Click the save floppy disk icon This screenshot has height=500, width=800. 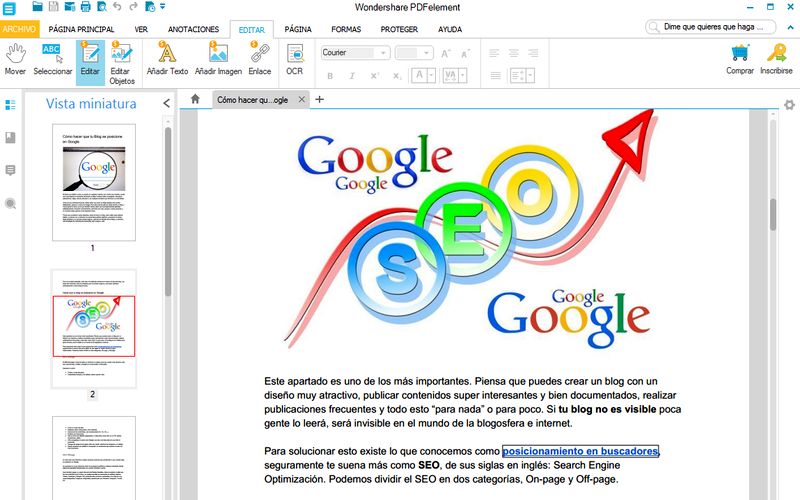(x=54, y=7)
